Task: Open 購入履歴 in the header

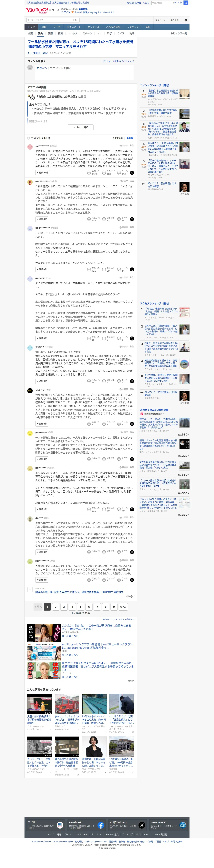Action: (174, 20)
